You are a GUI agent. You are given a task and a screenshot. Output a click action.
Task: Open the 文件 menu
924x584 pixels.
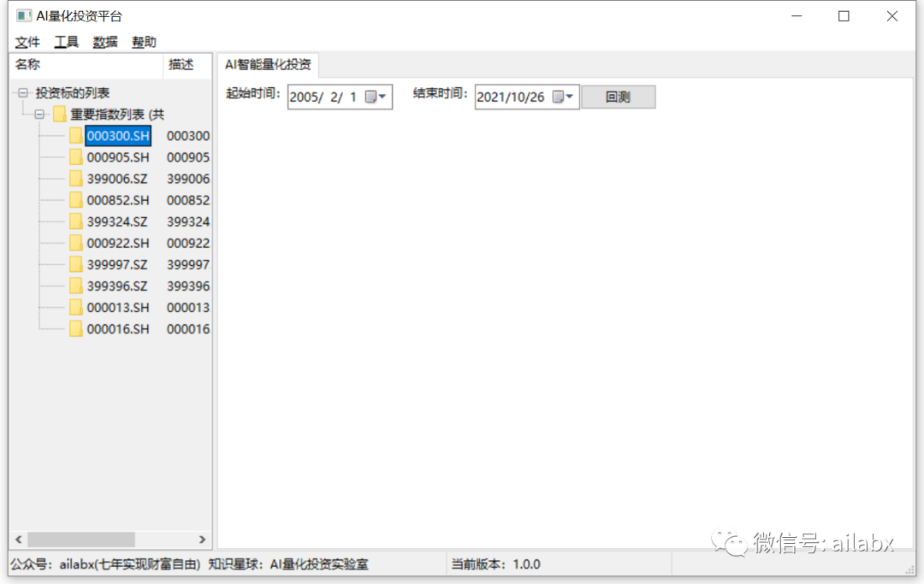(27, 41)
